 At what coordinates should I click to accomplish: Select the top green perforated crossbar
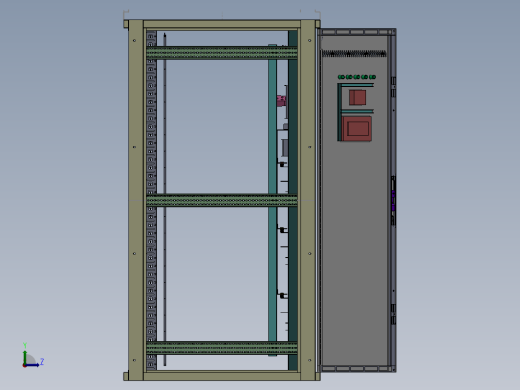click(x=222, y=53)
